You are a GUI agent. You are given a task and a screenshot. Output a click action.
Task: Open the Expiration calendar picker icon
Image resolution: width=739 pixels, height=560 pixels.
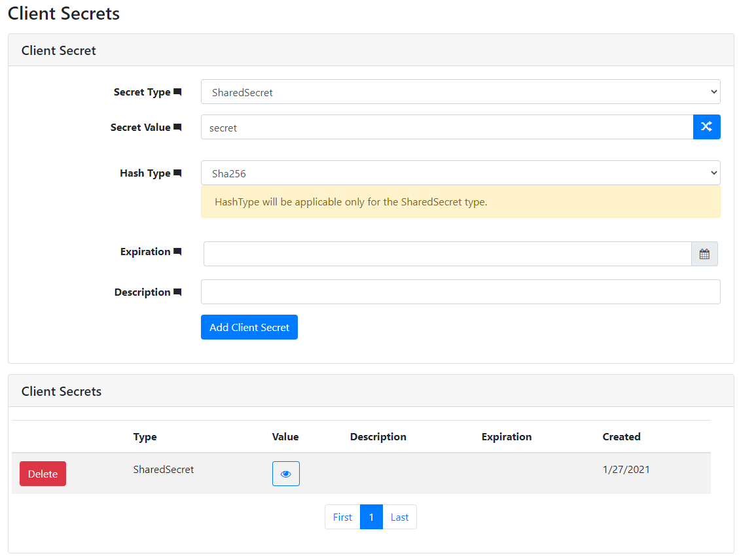704,254
